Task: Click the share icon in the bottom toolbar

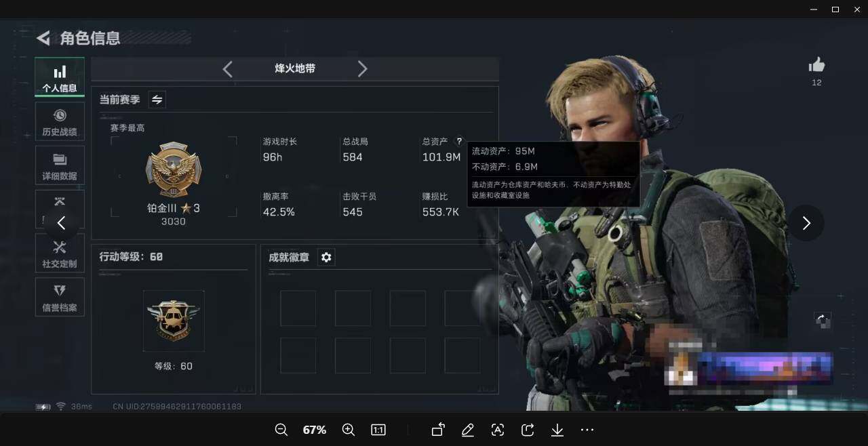Action: (528, 430)
